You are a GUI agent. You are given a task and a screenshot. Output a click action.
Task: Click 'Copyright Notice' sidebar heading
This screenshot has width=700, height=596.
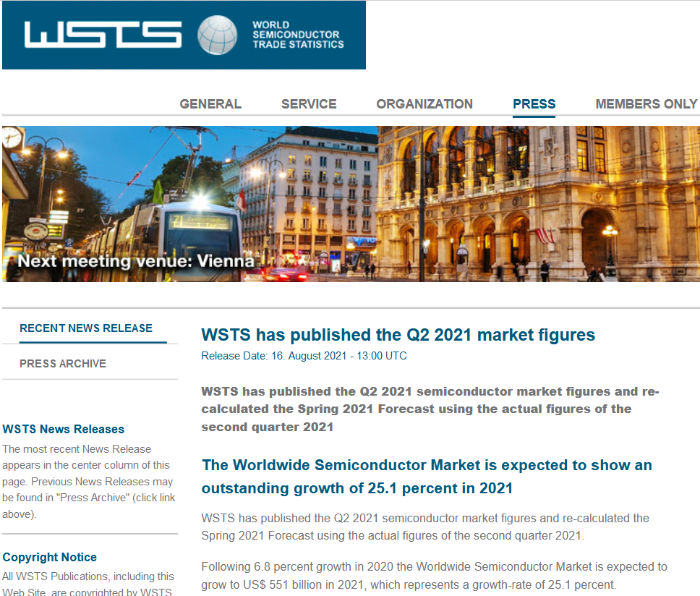point(50,557)
